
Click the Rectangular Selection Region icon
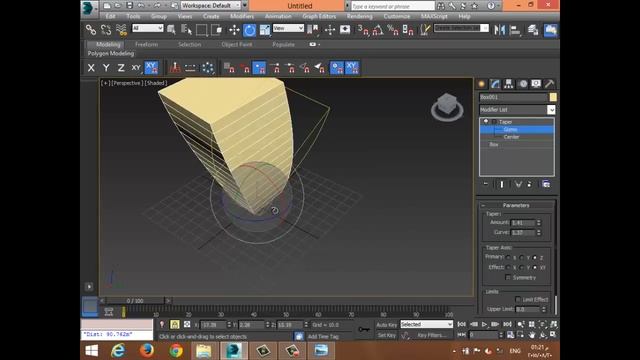(202, 30)
